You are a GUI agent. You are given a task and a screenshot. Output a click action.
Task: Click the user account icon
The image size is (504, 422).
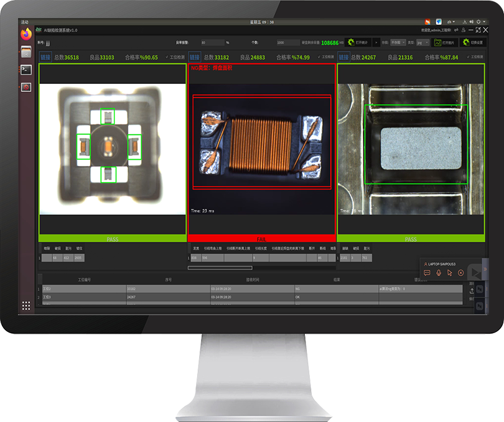coord(463,30)
